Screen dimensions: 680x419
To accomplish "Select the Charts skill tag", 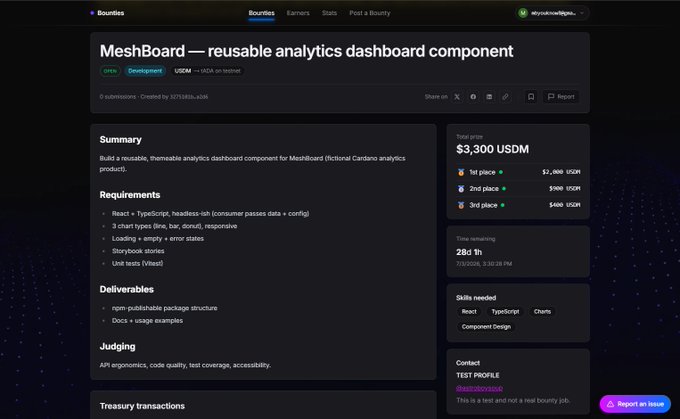I will click(542, 311).
